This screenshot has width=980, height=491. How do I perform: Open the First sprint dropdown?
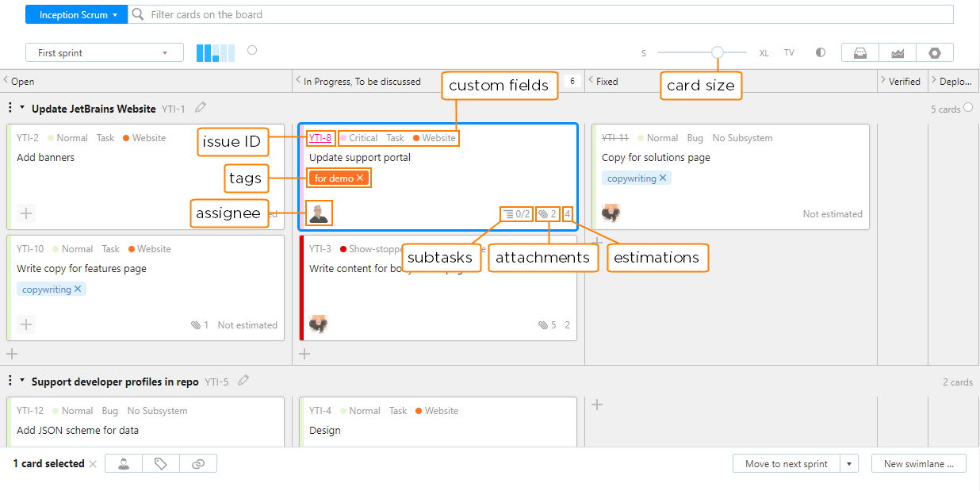pos(104,53)
